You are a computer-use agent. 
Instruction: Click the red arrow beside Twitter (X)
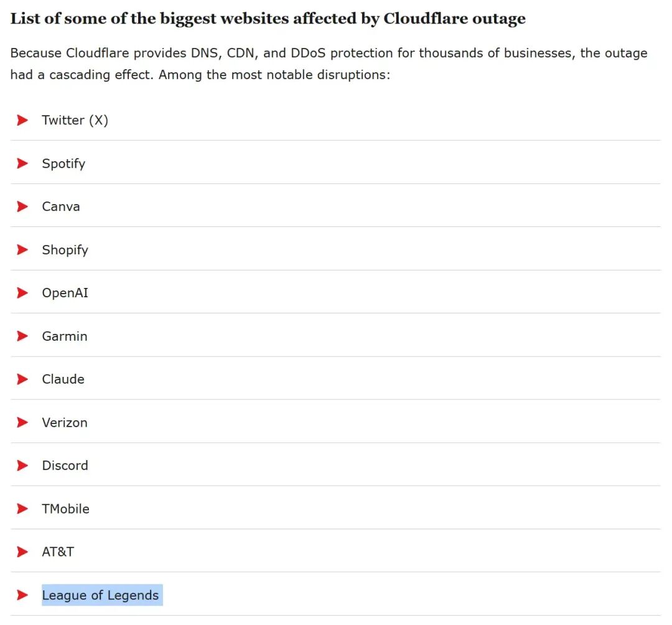22,120
